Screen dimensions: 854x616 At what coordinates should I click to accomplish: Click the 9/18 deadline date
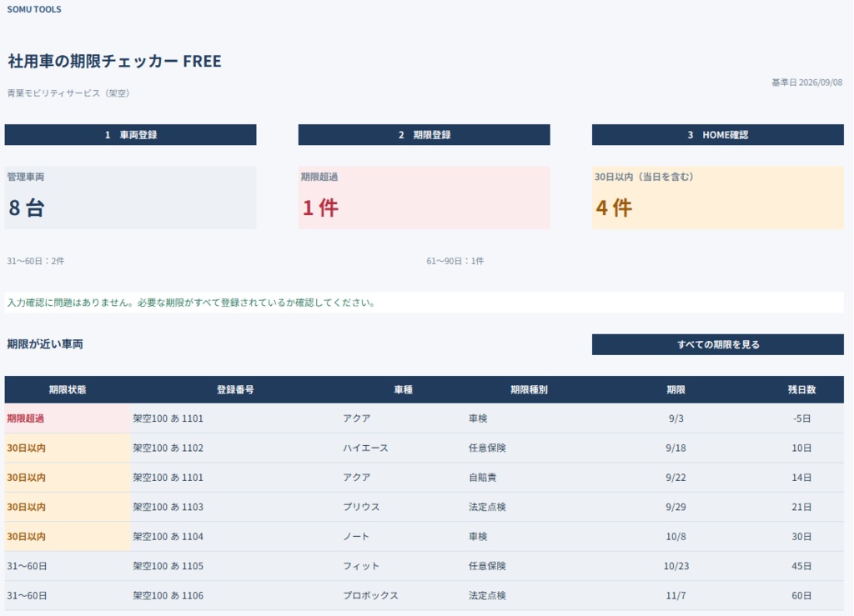[x=676, y=448]
